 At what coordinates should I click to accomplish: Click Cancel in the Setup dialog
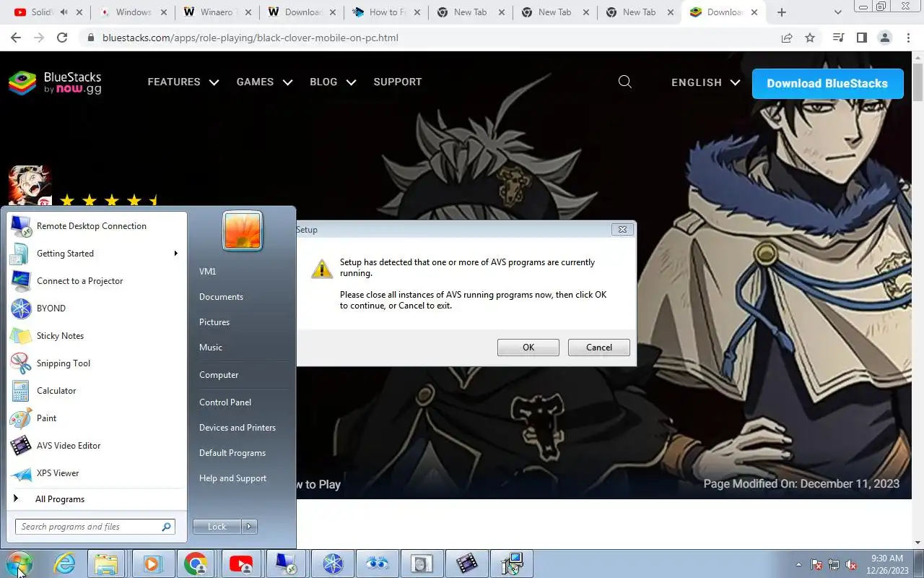[x=599, y=348]
